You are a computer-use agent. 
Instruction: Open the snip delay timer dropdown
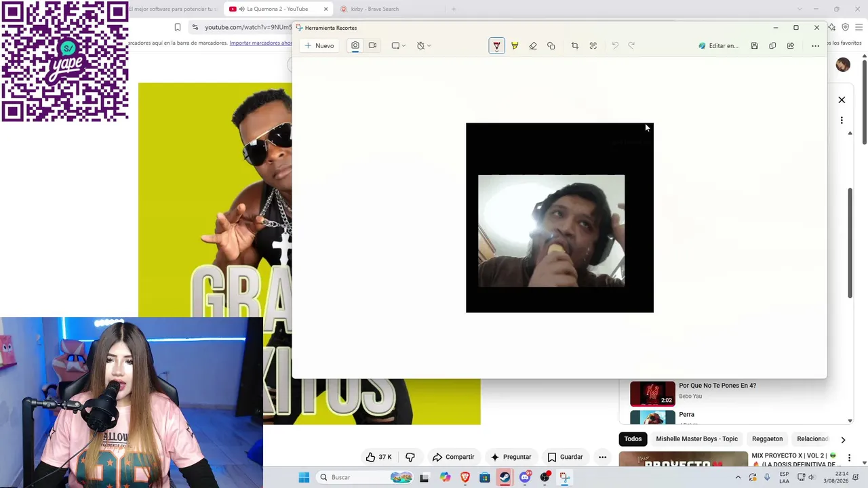424,45
